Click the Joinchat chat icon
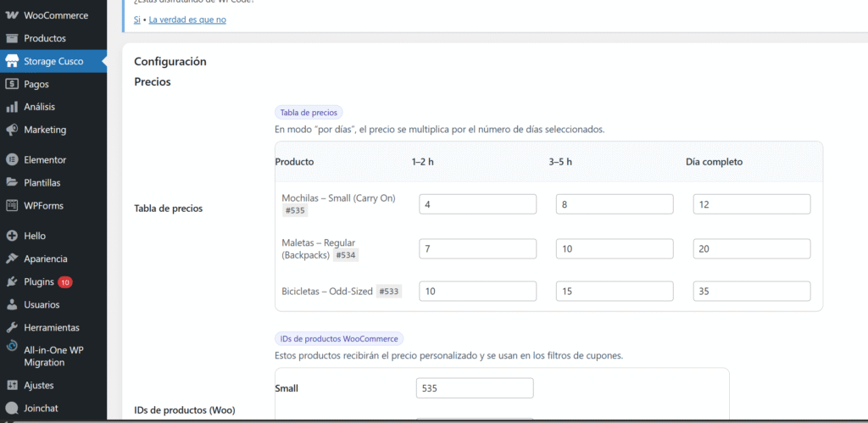Viewport: 868px width, 423px height. pyautogui.click(x=12, y=408)
